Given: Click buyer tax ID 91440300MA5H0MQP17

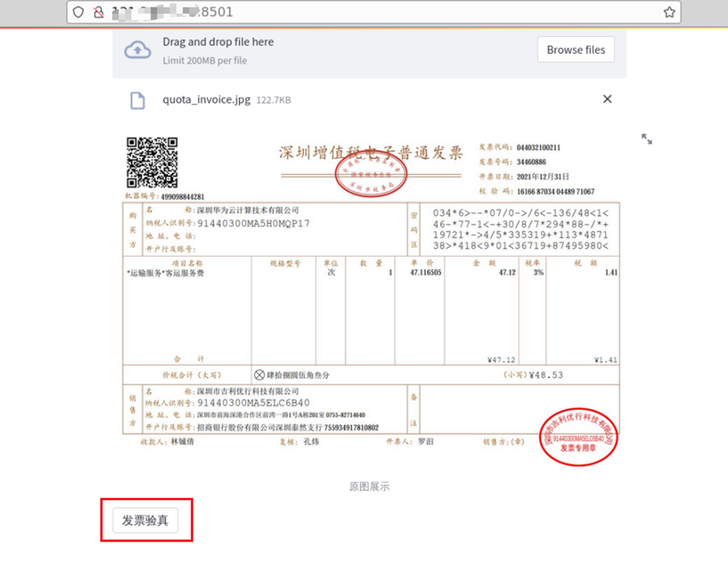Looking at the screenshot, I should coord(253,224).
